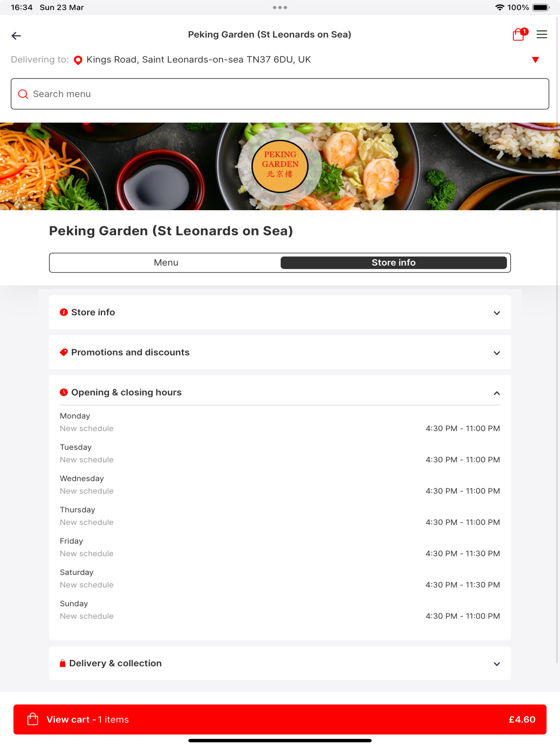Tap the restaurant banner image

pos(280,166)
